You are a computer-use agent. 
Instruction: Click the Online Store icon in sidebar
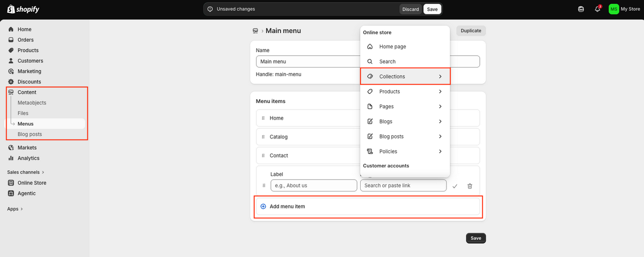[x=11, y=183]
